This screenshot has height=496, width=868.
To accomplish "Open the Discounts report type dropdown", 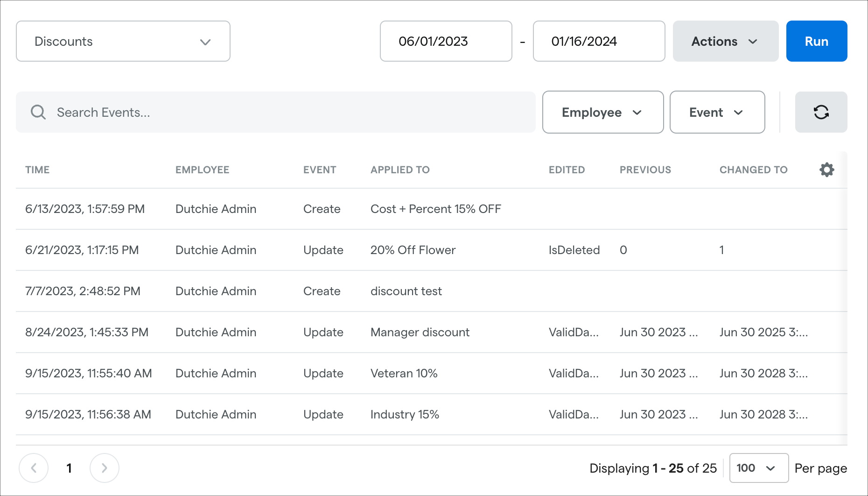I will pyautogui.click(x=123, y=41).
